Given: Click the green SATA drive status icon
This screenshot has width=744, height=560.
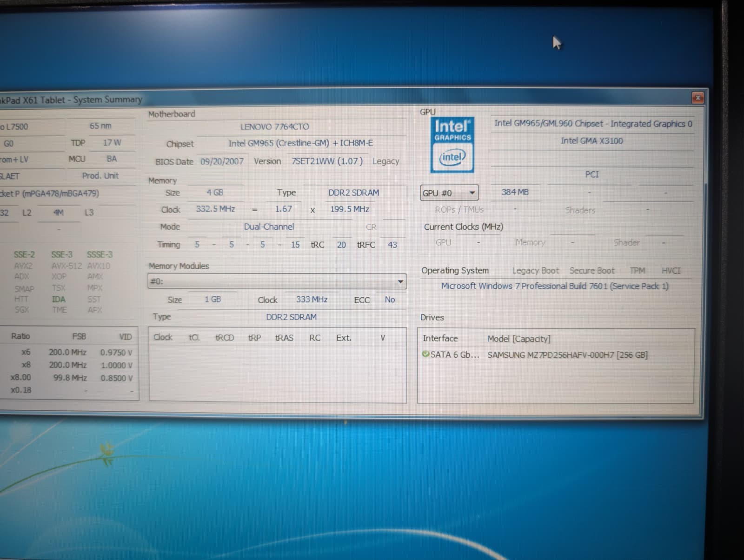Looking at the screenshot, I should [425, 354].
